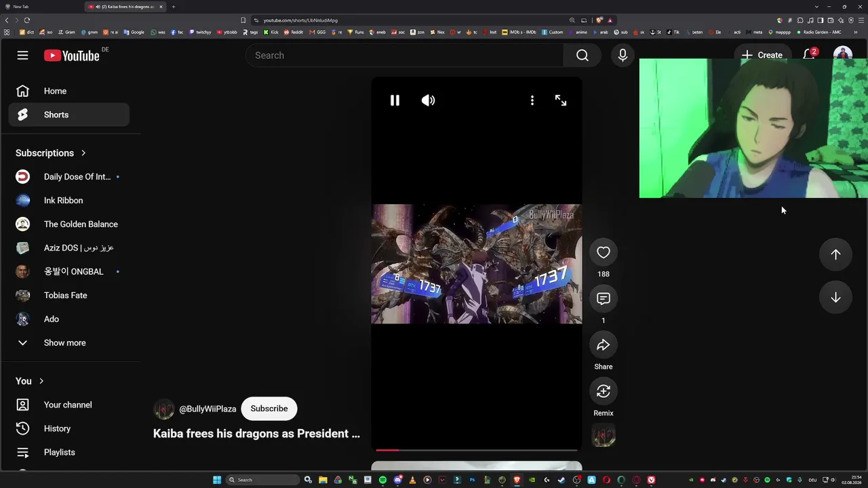Open Daily Dose Of Internet subscription
The height and width of the screenshot is (488, 868).
pos(69,177)
